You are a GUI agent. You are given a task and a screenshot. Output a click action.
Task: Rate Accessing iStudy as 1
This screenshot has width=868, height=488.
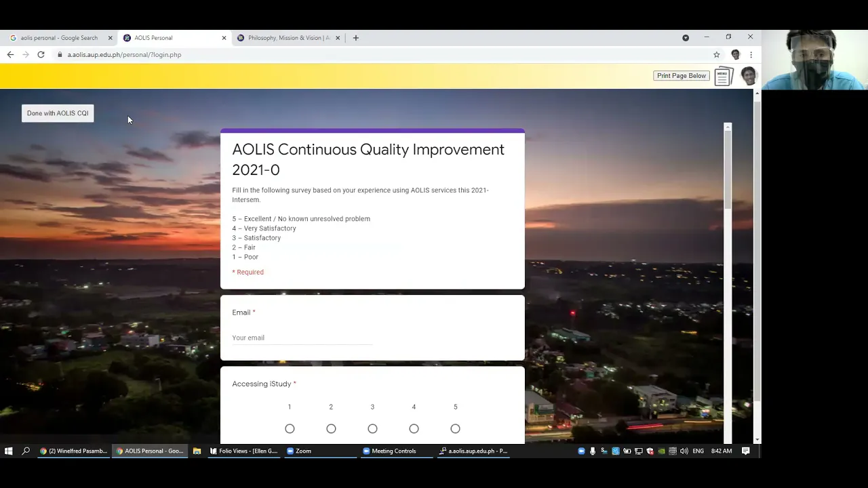290,428
